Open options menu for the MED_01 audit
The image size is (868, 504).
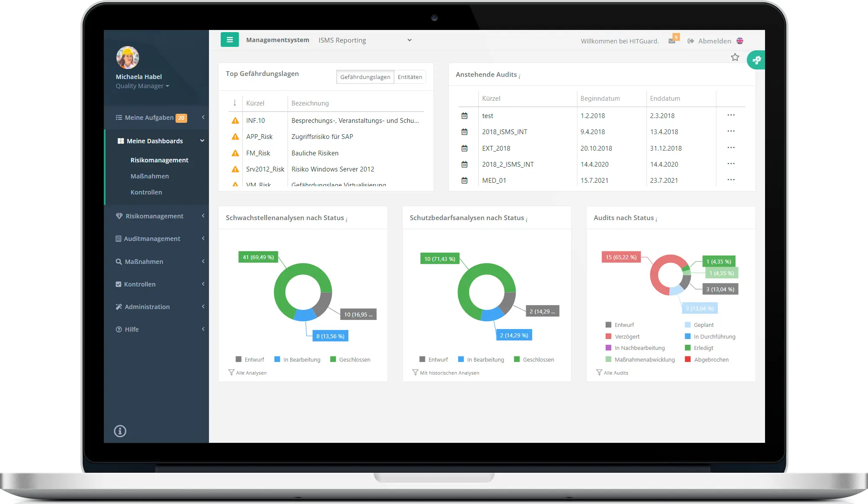point(731,179)
